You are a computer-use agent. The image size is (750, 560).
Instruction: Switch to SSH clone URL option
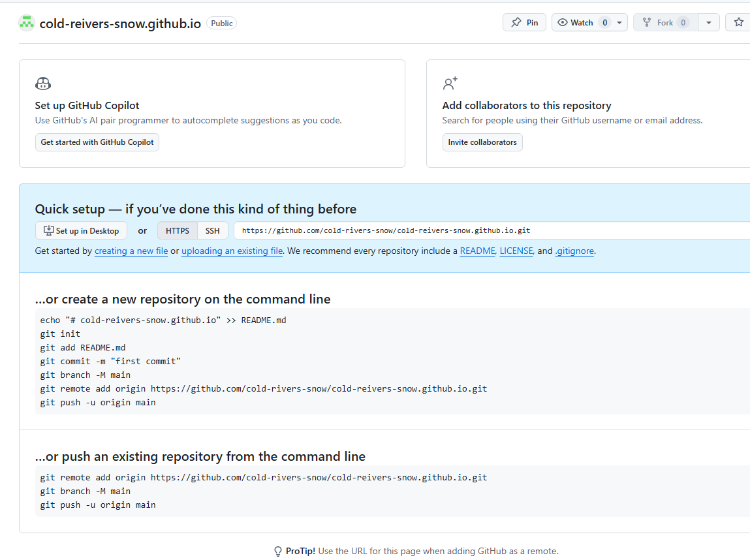pyautogui.click(x=213, y=230)
